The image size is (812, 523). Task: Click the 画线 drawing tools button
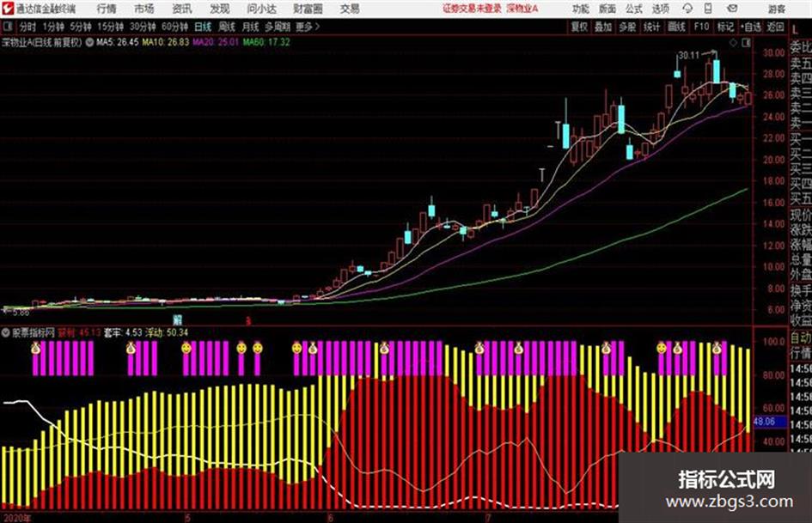click(x=676, y=27)
